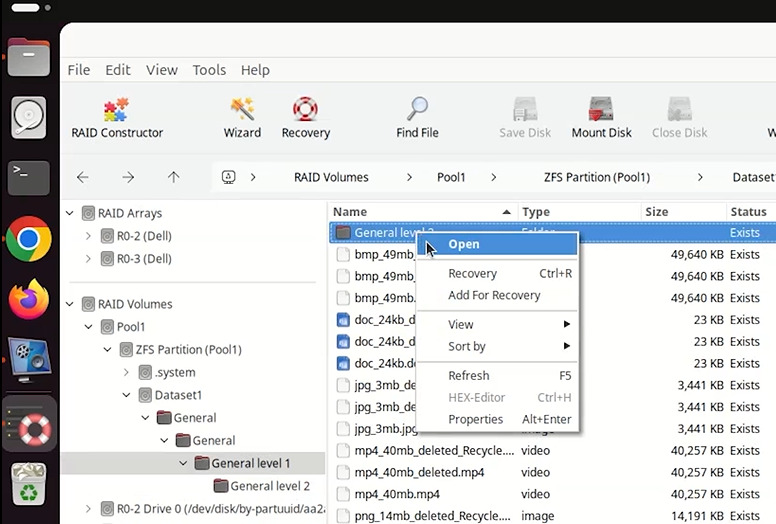
Task: Collapse the RAID Volumes section
Action: (x=70, y=304)
